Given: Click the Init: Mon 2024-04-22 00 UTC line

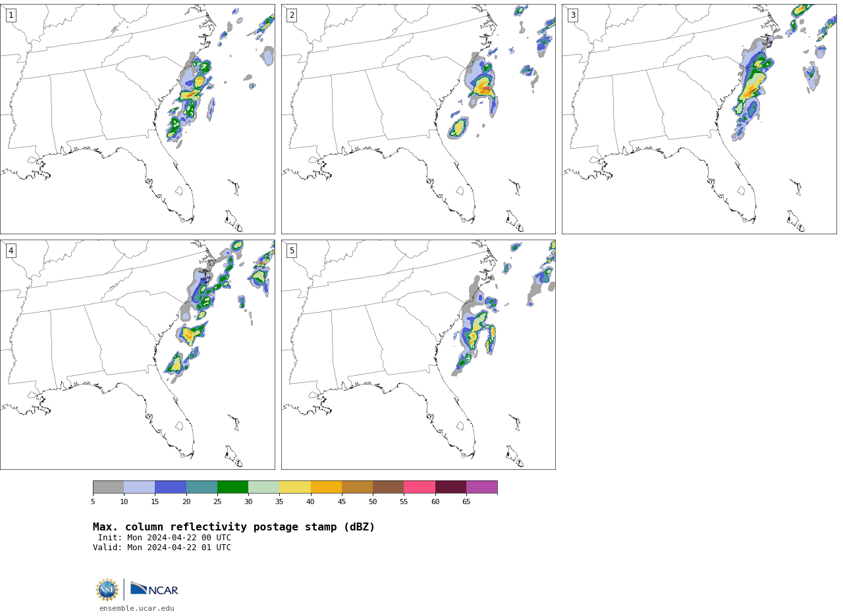Looking at the screenshot, I should tap(165, 538).
